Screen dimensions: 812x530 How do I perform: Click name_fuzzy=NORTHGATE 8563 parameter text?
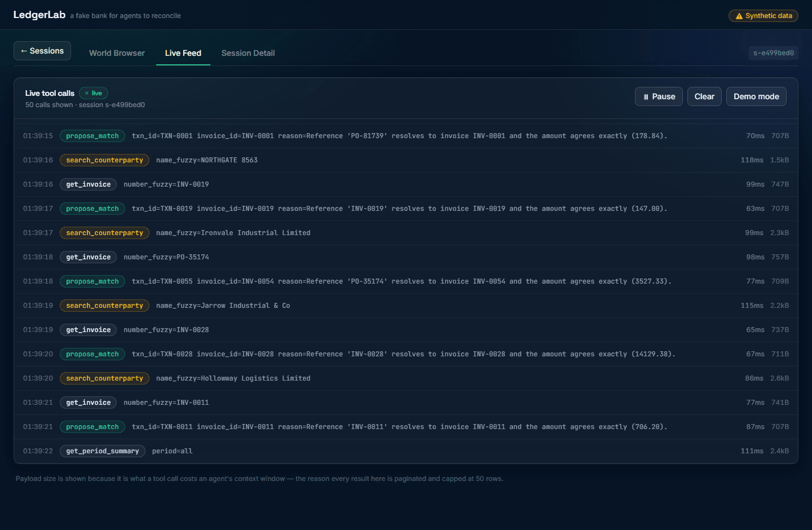(207, 160)
